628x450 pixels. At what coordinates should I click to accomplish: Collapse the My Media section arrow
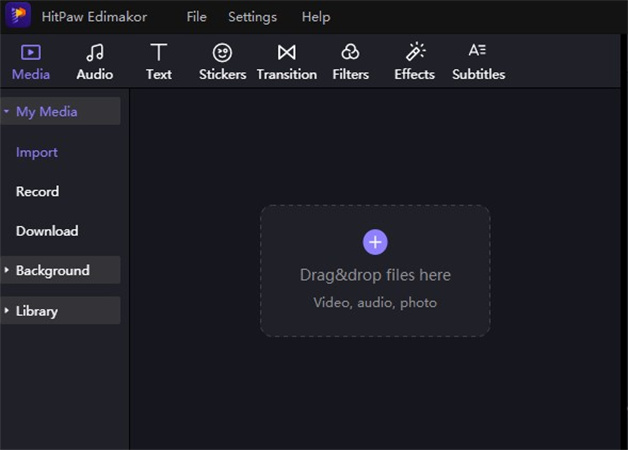pyautogui.click(x=6, y=112)
